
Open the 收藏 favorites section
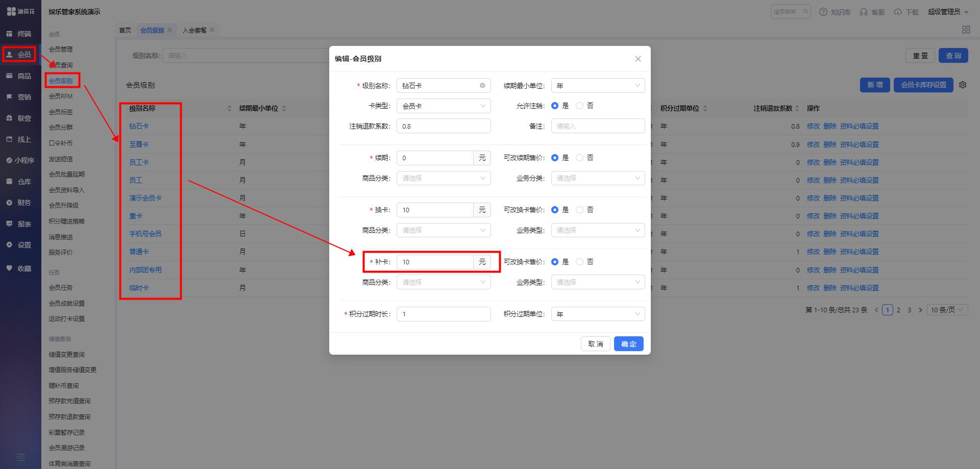tap(19, 268)
